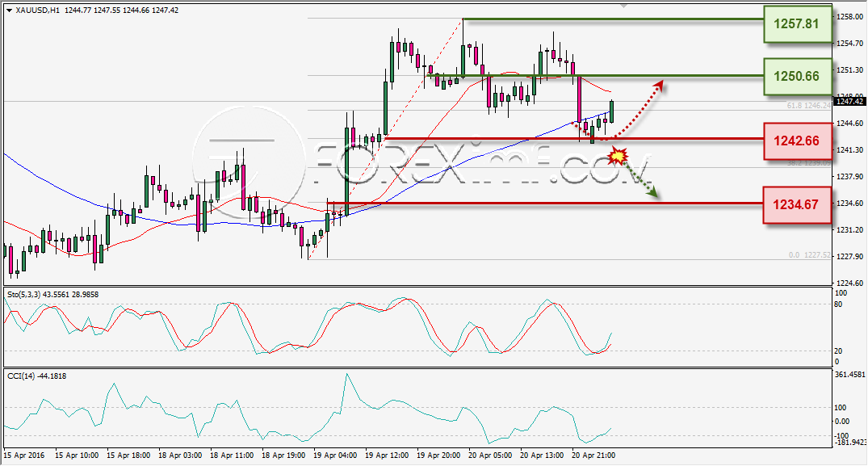The image size is (868, 466).
Task: Click the 1234.60 price axis value
Action: coord(849,203)
